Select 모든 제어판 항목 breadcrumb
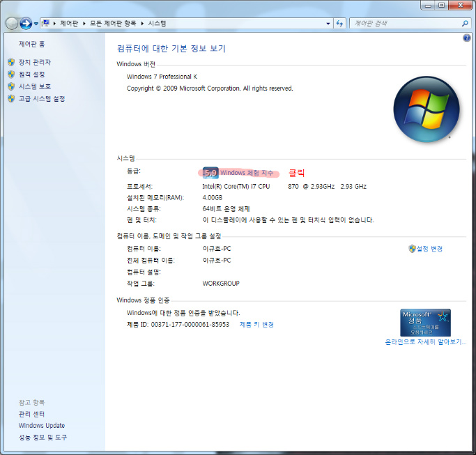The height and width of the screenshot is (455, 476). point(113,24)
